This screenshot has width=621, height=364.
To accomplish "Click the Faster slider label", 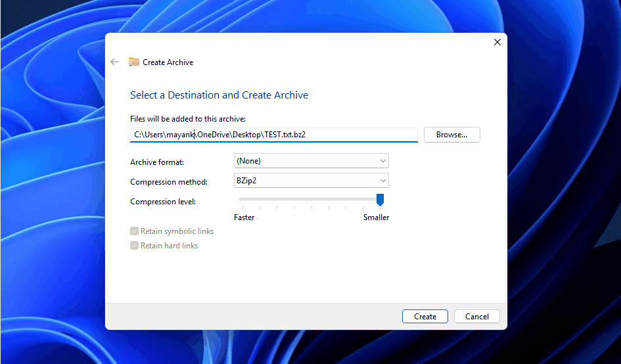I will (244, 217).
